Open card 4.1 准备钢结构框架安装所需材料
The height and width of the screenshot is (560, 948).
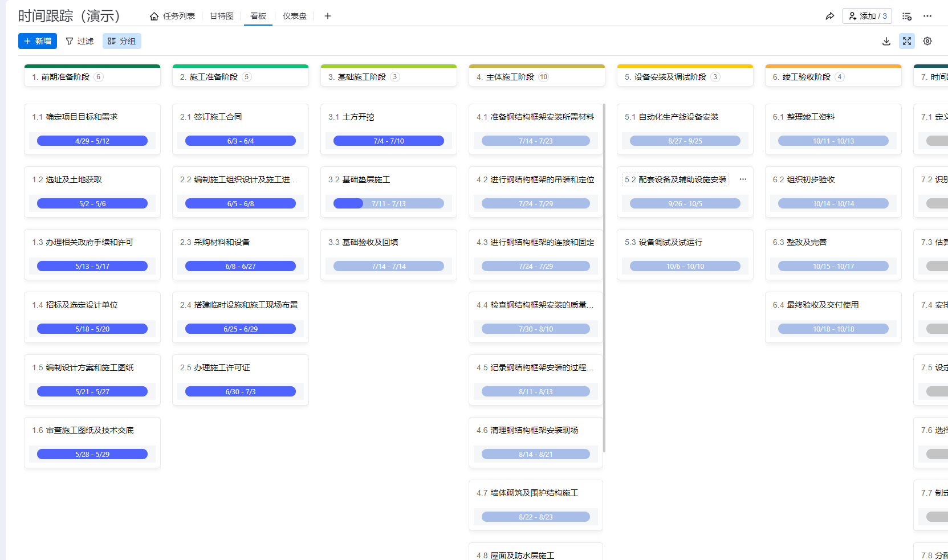coord(536,129)
